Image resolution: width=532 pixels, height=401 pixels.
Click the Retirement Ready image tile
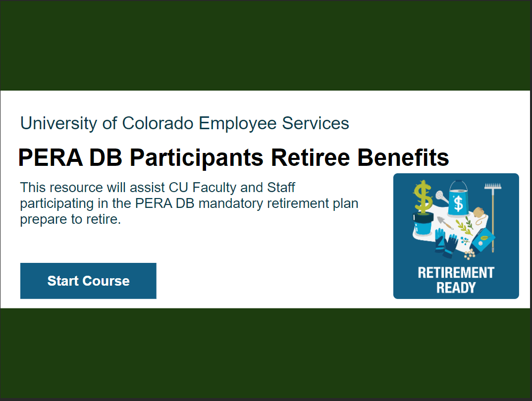pos(456,236)
